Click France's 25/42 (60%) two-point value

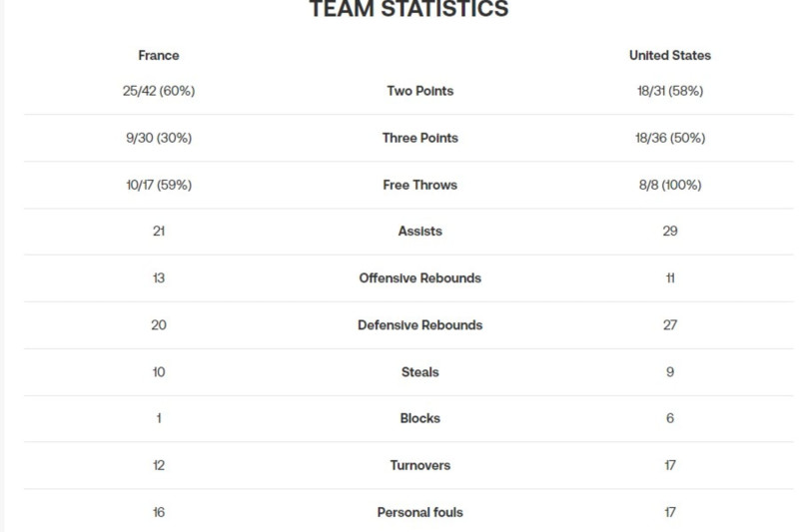[x=159, y=91]
